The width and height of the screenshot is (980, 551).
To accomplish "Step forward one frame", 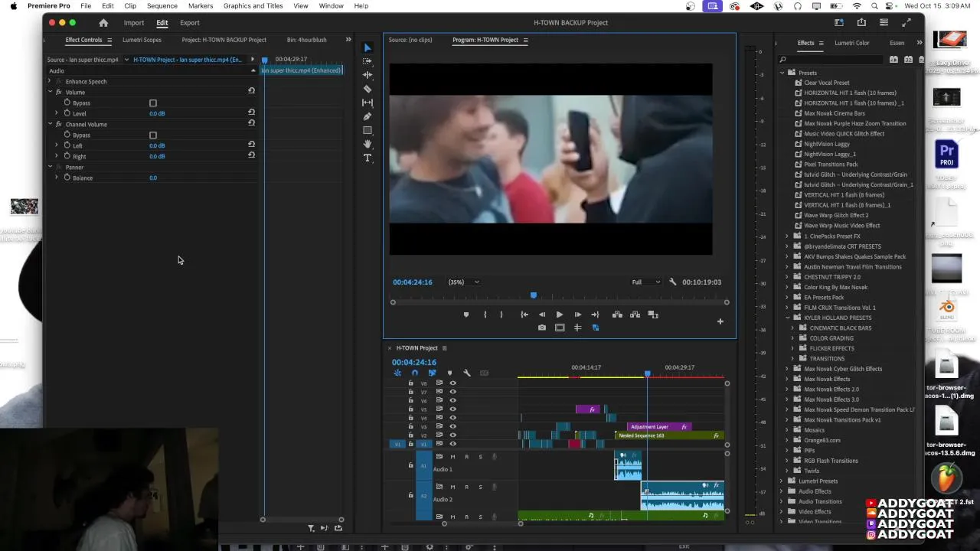I will point(577,315).
